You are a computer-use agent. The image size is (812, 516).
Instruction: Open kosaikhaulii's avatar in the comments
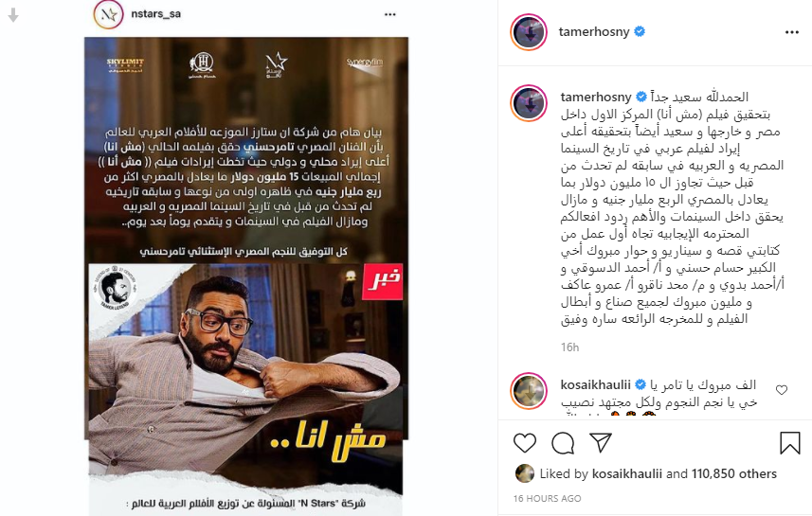[529, 391]
